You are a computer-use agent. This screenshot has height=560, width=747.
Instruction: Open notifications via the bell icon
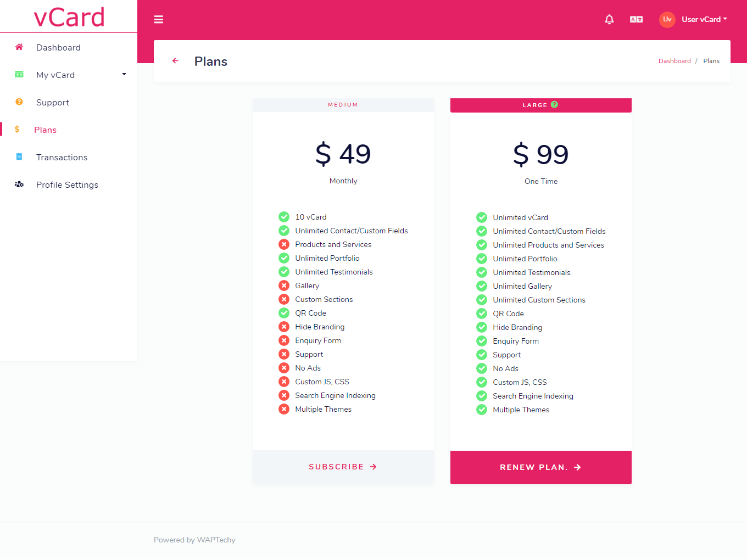click(609, 19)
